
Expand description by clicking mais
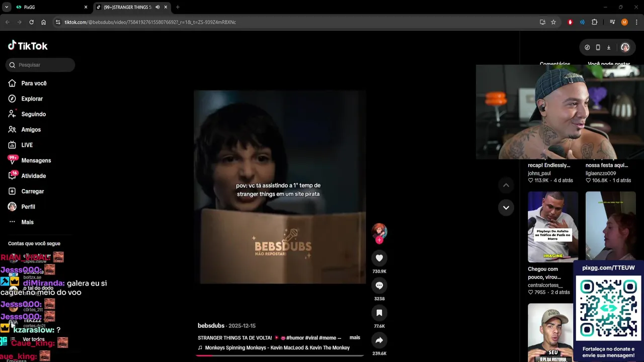(355, 338)
